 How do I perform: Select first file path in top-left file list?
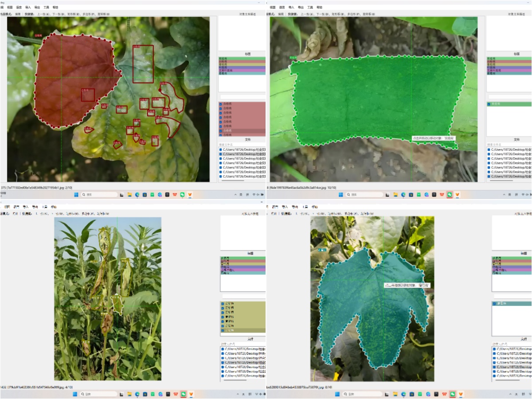242,150
